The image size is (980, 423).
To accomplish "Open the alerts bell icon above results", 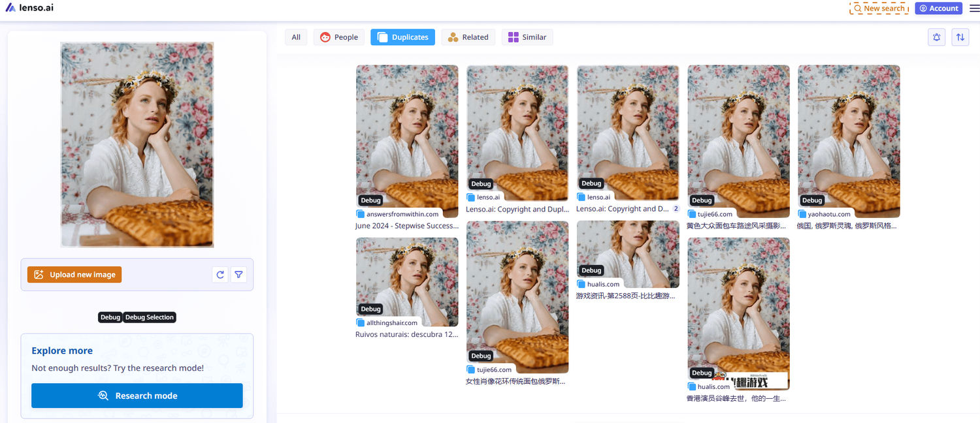I will [x=936, y=37].
